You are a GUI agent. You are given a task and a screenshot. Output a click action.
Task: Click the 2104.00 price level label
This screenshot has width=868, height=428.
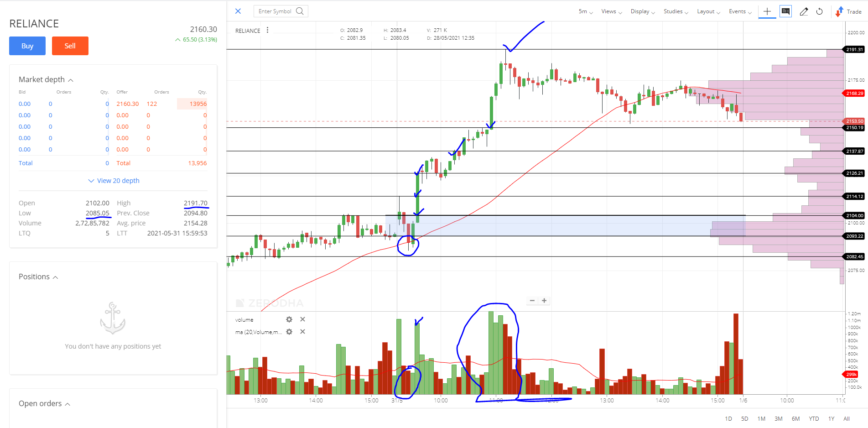point(853,215)
